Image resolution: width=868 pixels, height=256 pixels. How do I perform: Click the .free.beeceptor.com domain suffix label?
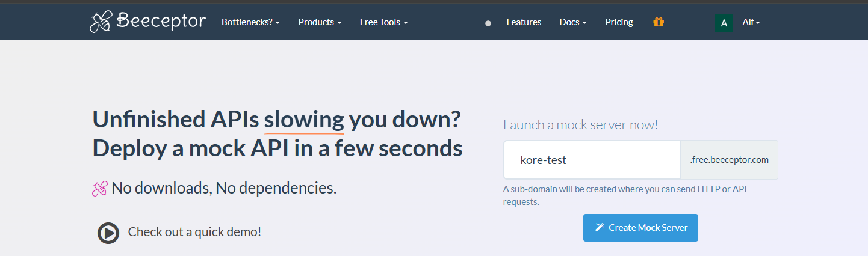[729, 160]
